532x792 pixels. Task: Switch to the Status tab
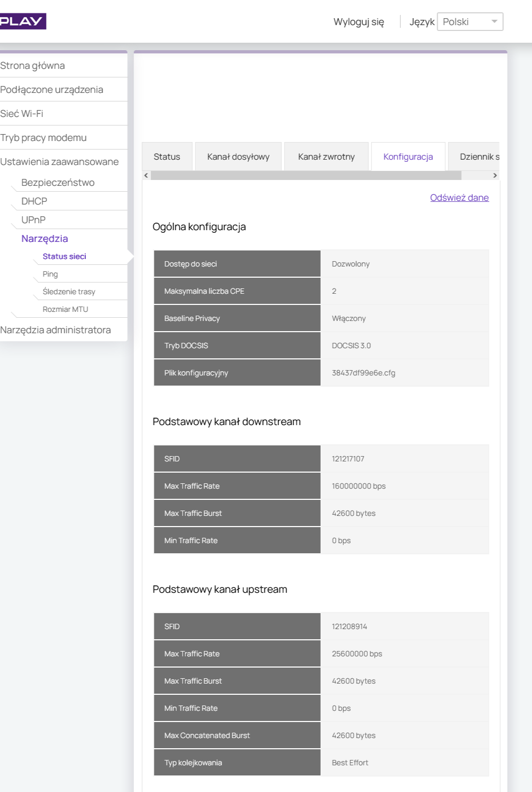167,157
